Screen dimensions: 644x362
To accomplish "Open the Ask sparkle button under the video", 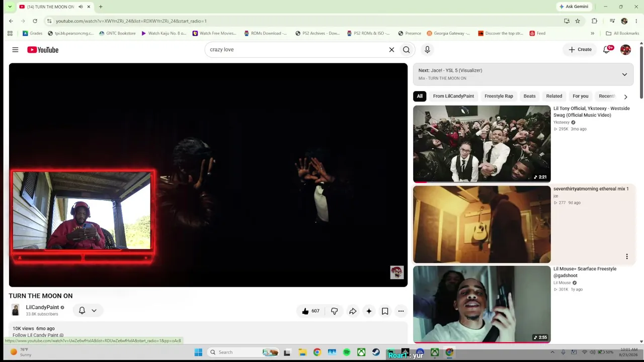I will (369, 311).
